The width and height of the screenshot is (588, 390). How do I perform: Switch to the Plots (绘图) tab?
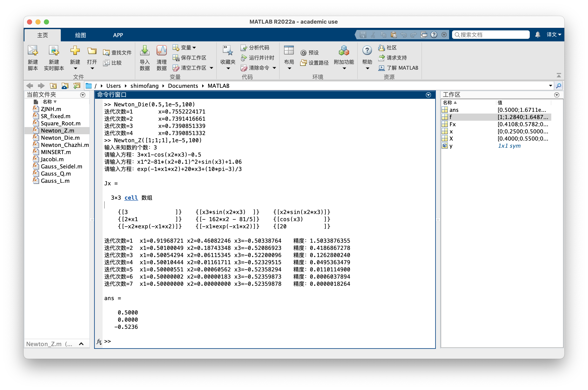coord(80,35)
